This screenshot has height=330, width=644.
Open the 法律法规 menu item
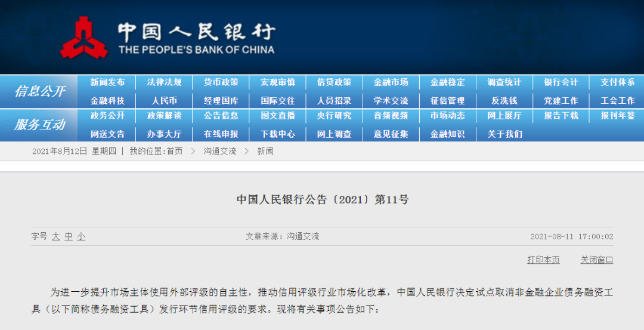pyautogui.click(x=165, y=82)
